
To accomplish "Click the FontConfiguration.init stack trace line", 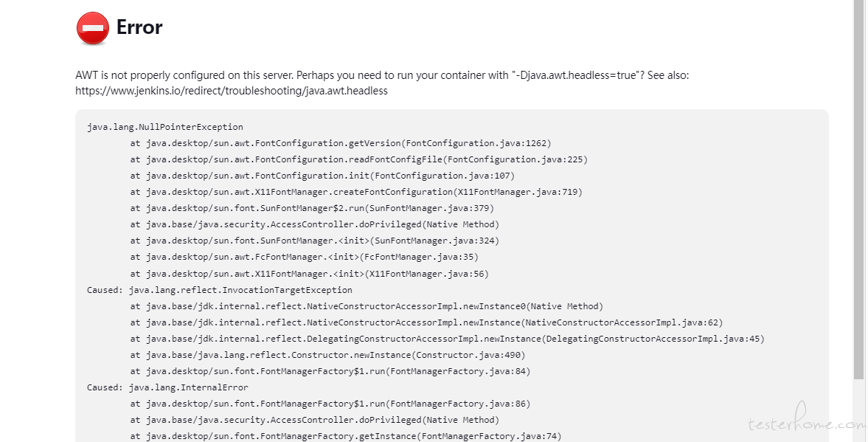I will 322,176.
